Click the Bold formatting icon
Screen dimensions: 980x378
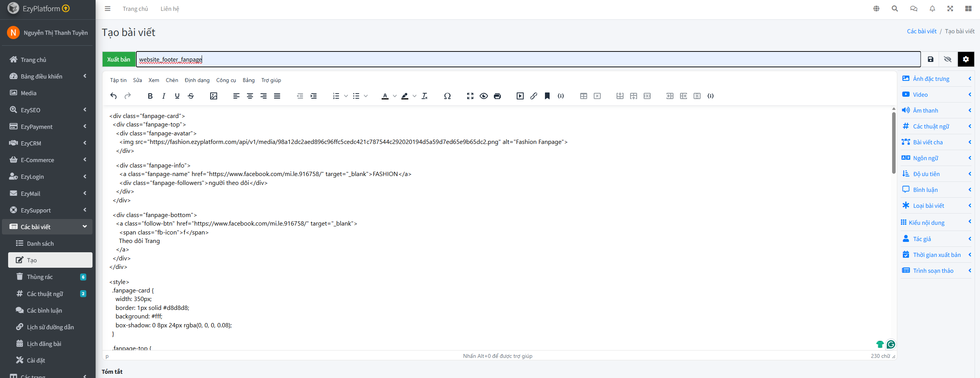[x=150, y=96]
